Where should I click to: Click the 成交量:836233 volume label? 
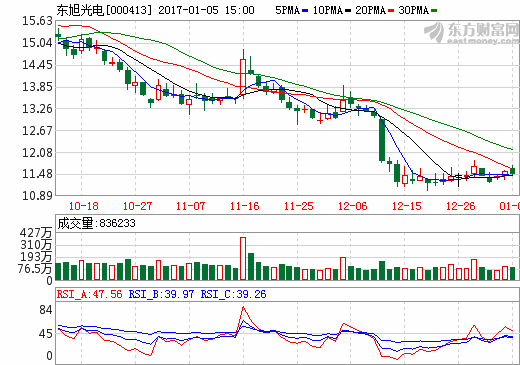[96, 223]
